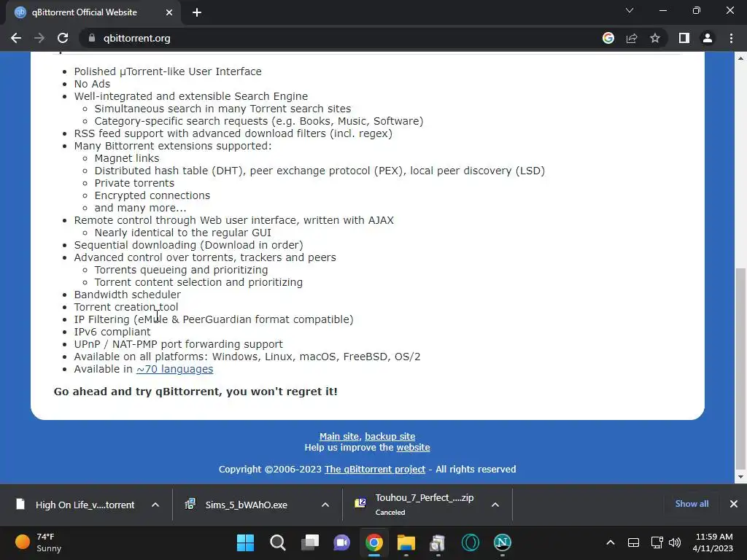Click the page vertical scrollbar thumb
The height and width of the screenshot is (560, 747).
point(740,367)
